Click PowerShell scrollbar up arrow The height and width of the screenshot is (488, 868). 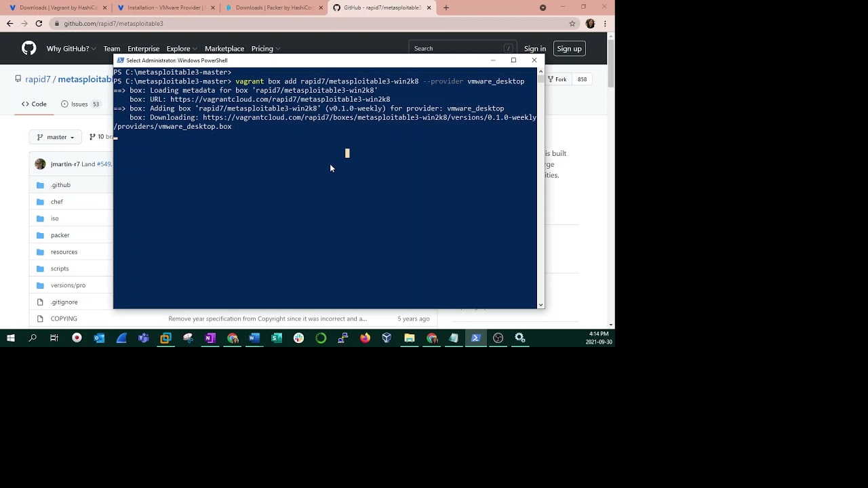coord(540,71)
